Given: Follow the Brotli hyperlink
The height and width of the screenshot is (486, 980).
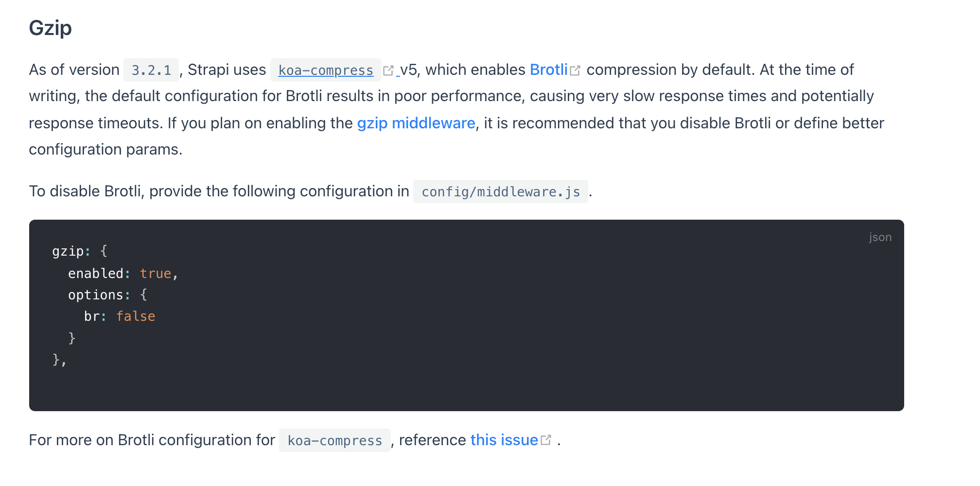Looking at the screenshot, I should click(548, 70).
